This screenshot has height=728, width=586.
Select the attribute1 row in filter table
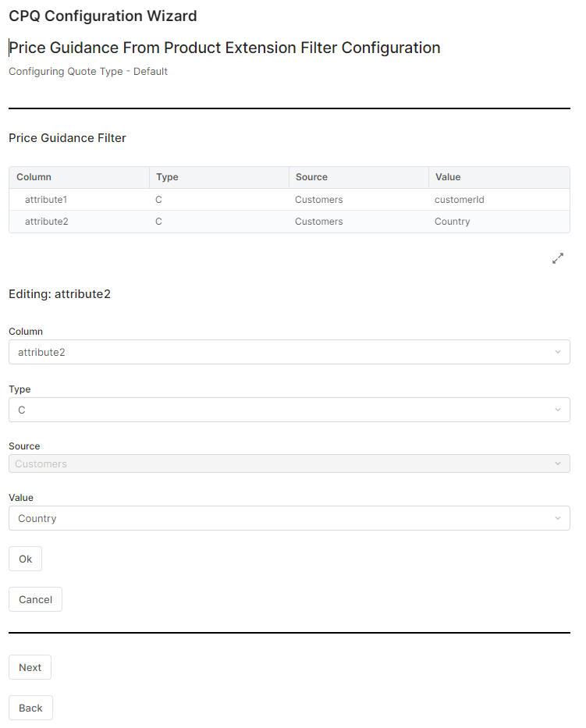(x=46, y=200)
